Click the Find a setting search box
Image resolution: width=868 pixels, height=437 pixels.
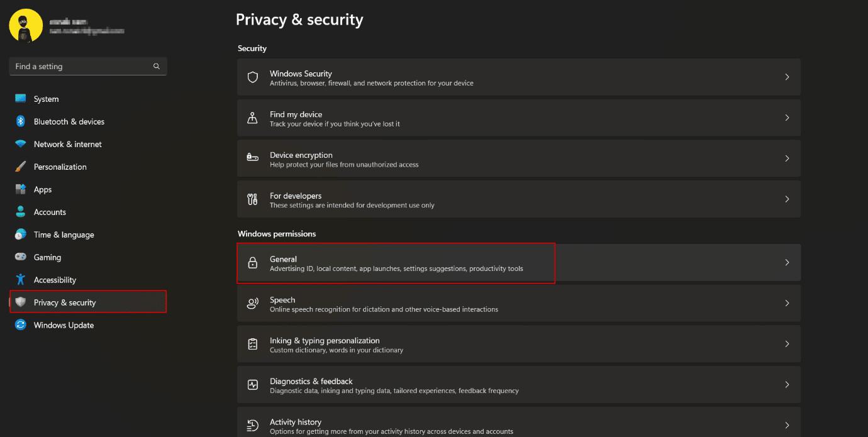click(88, 66)
